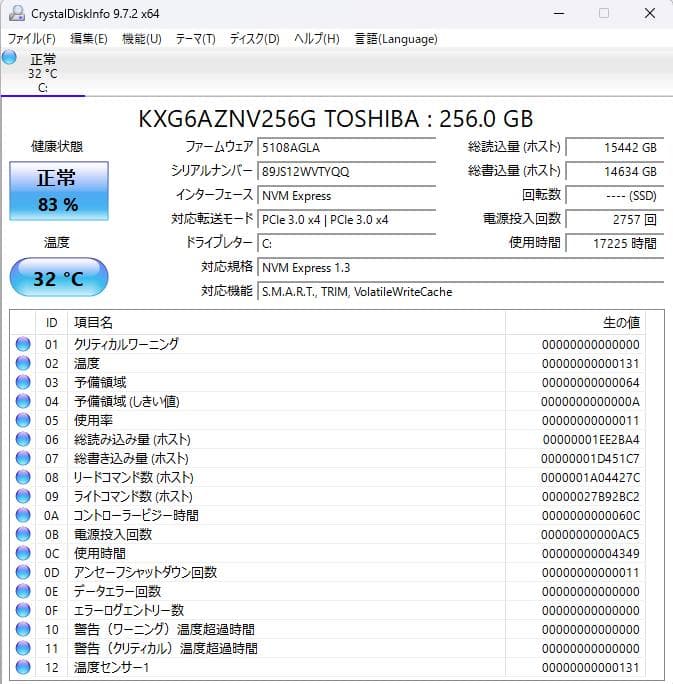This screenshot has height=684, width=673.
Task: Click raw value 000000000000A
Action: click(590, 401)
